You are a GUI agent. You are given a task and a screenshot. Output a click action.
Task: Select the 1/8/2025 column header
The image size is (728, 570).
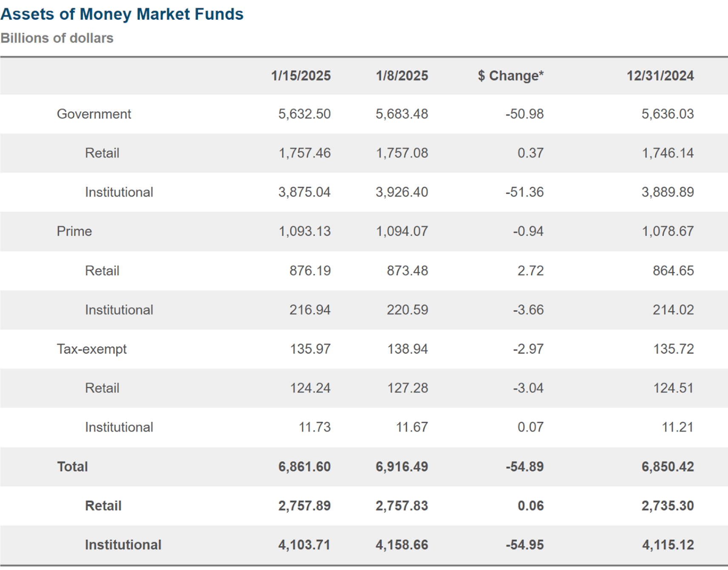coord(401,76)
